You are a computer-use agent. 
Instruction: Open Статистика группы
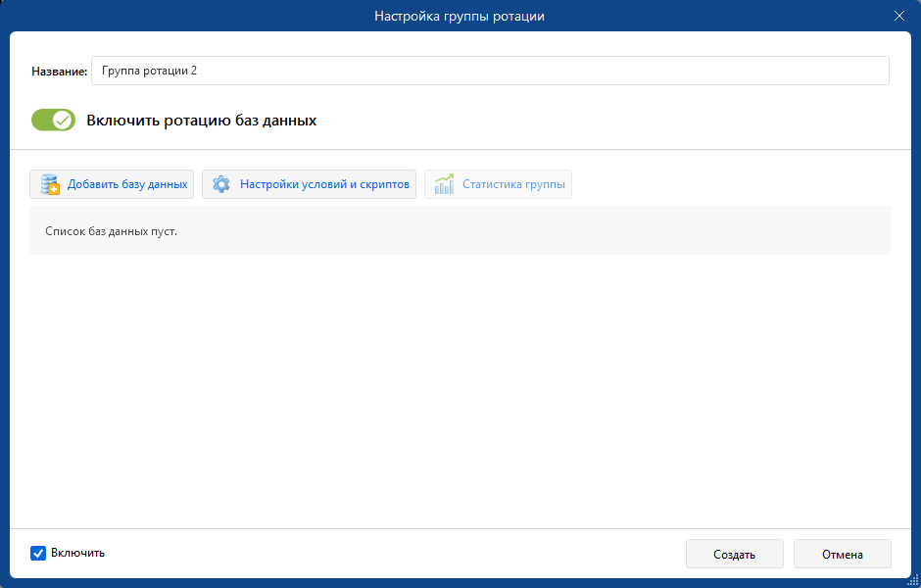tap(498, 184)
